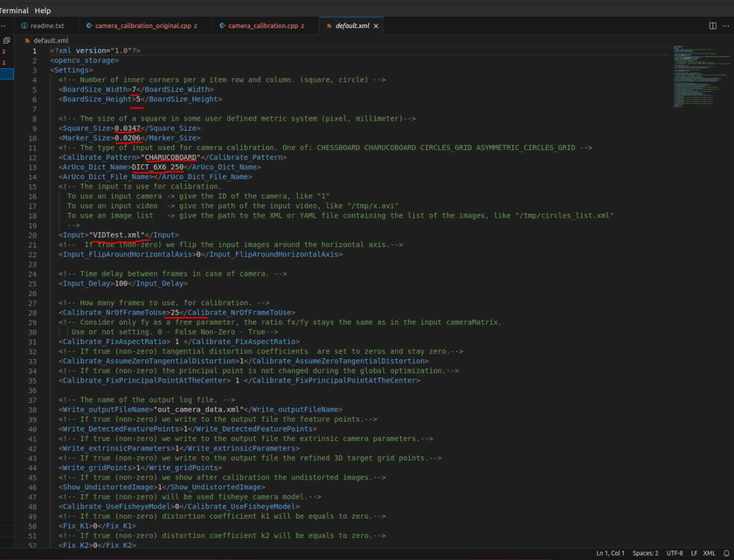Switch to the camera_calibration.cpp tab
Image resolution: width=734 pixels, height=560 pixels.
pyautogui.click(x=262, y=25)
